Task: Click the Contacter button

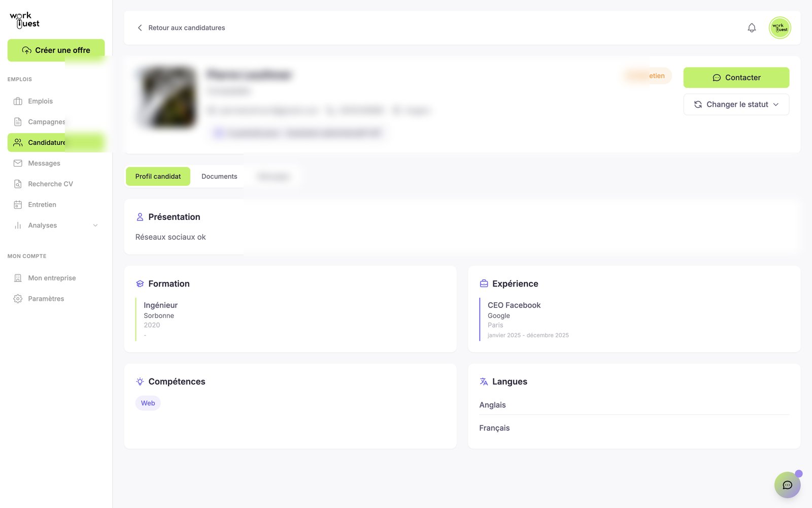Action: pos(736,78)
